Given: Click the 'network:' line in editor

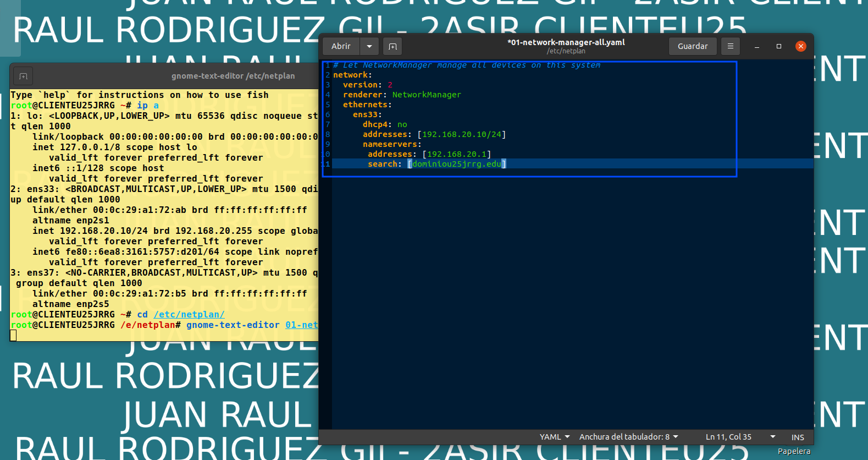Looking at the screenshot, I should 352,75.
